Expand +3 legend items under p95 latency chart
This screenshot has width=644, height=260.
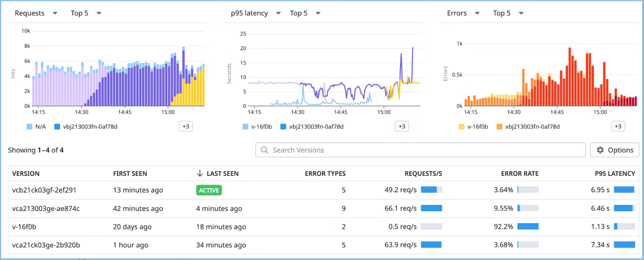coord(402,126)
